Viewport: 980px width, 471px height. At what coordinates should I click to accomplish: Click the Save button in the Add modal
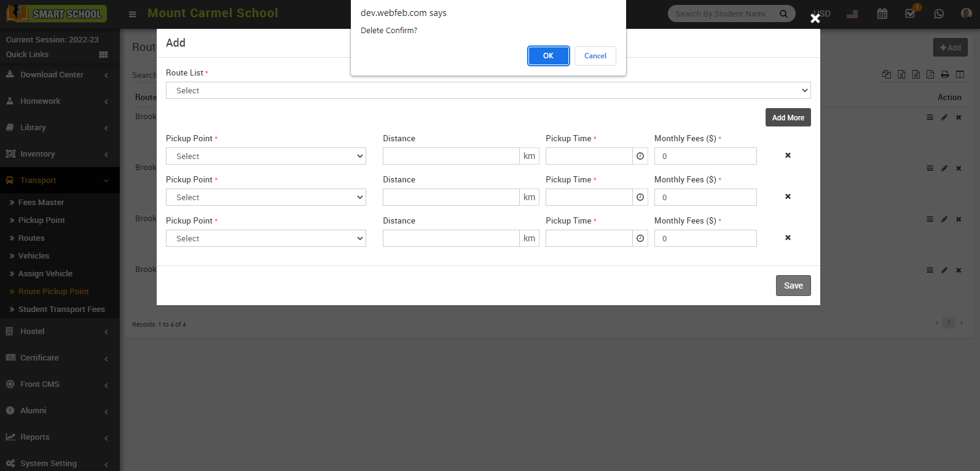tap(793, 286)
